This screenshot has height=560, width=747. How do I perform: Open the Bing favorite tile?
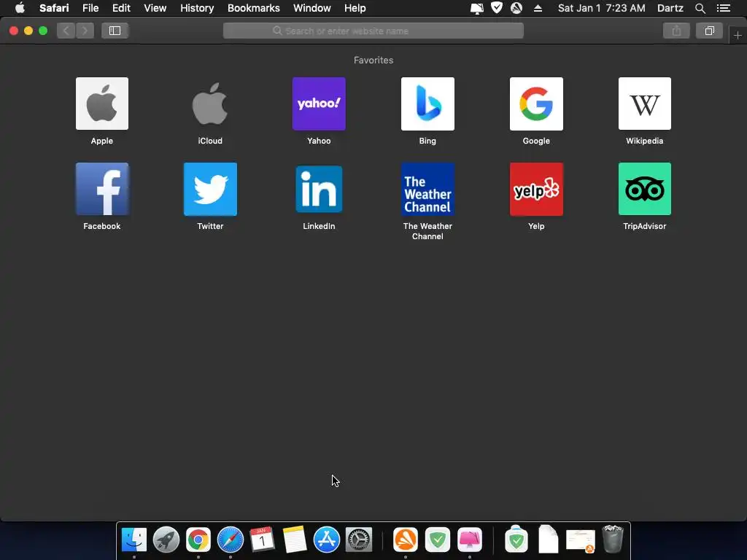coord(427,104)
